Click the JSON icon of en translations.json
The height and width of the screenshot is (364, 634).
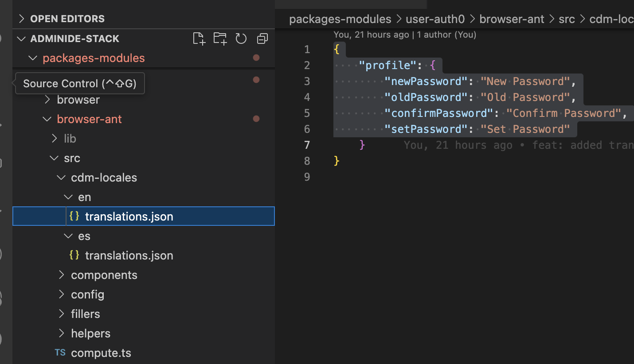[74, 216]
